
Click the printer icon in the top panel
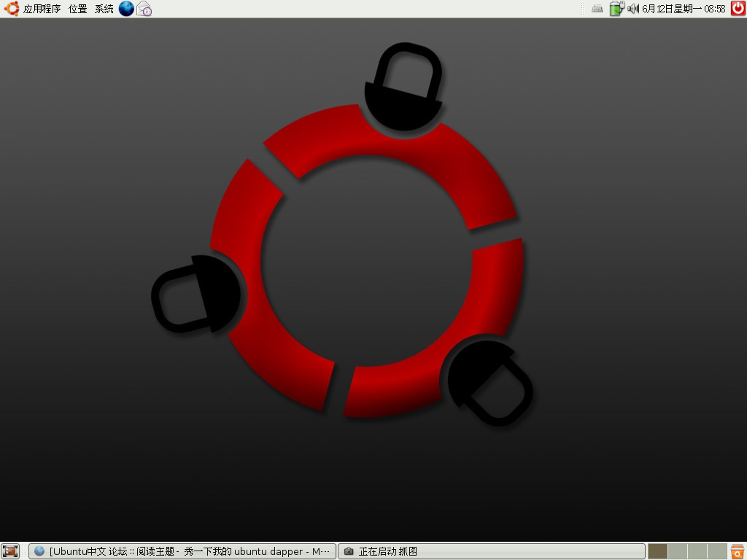[x=597, y=9]
